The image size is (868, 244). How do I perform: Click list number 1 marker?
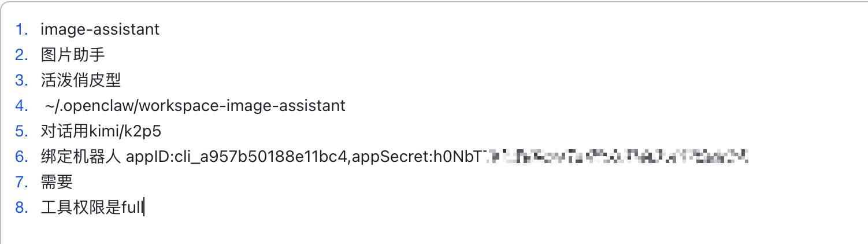coord(22,29)
